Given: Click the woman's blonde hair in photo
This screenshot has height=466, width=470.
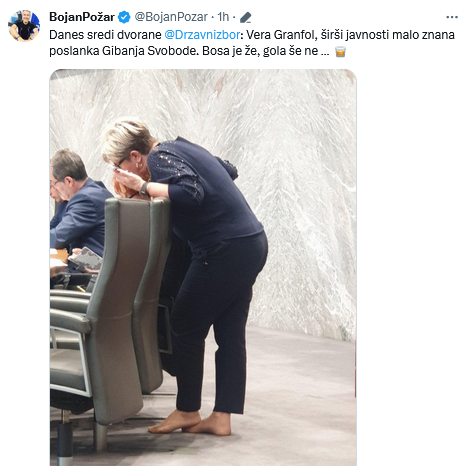Looking at the screenshot, I should (x=127, y=138).
